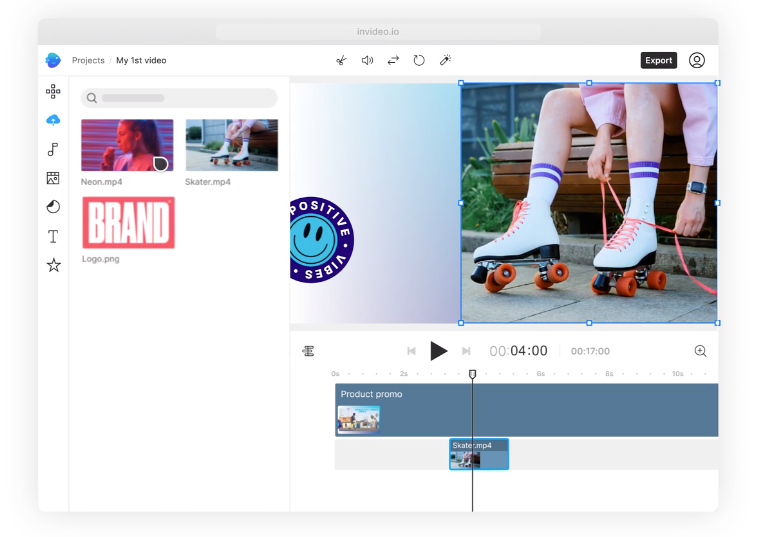Click the replace swap arrows icon
The image size is (757, 537).
(393, 60)
